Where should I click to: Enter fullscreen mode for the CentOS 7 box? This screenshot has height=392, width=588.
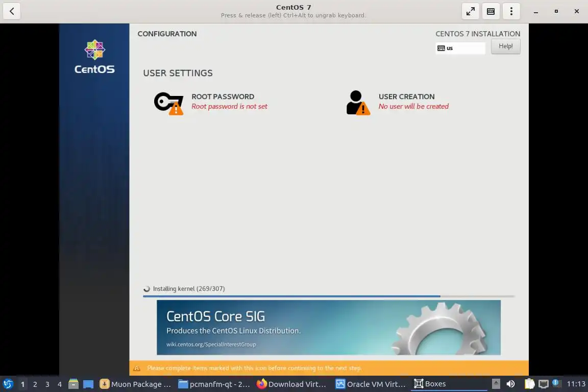(470, 11)
